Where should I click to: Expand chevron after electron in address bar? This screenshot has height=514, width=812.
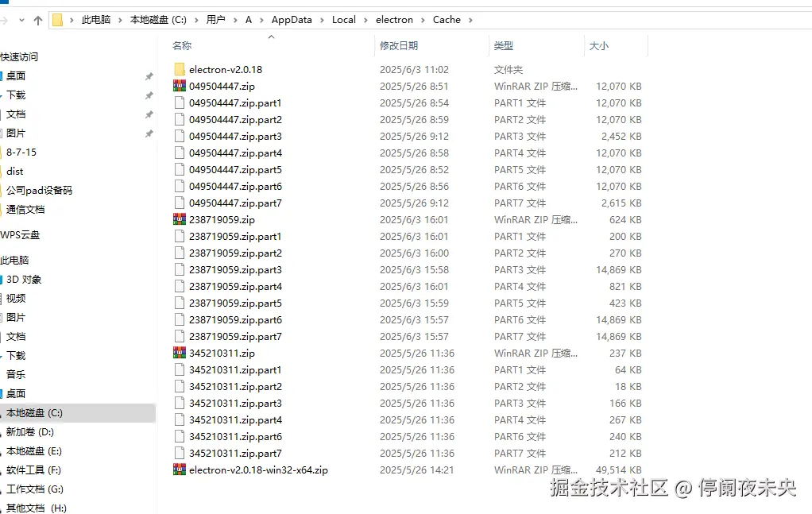tap(423, 20)
